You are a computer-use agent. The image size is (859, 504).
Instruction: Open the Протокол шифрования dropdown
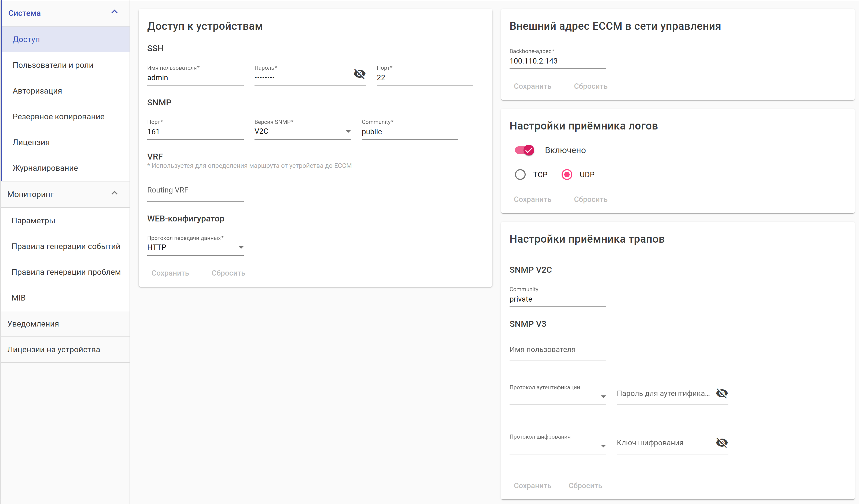pyautogui.click(x=557, y=446)
